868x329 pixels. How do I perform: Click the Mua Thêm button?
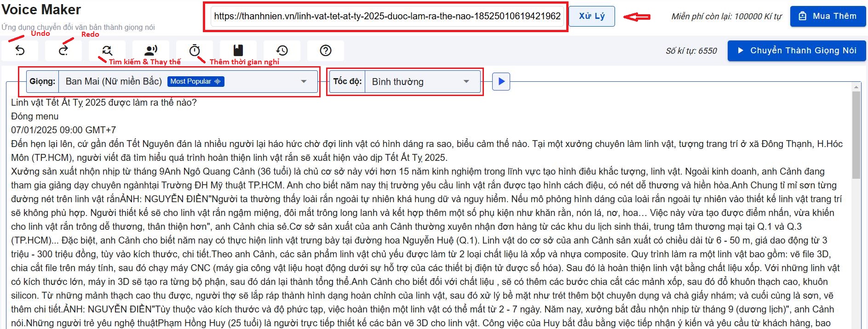click(828, 16)
